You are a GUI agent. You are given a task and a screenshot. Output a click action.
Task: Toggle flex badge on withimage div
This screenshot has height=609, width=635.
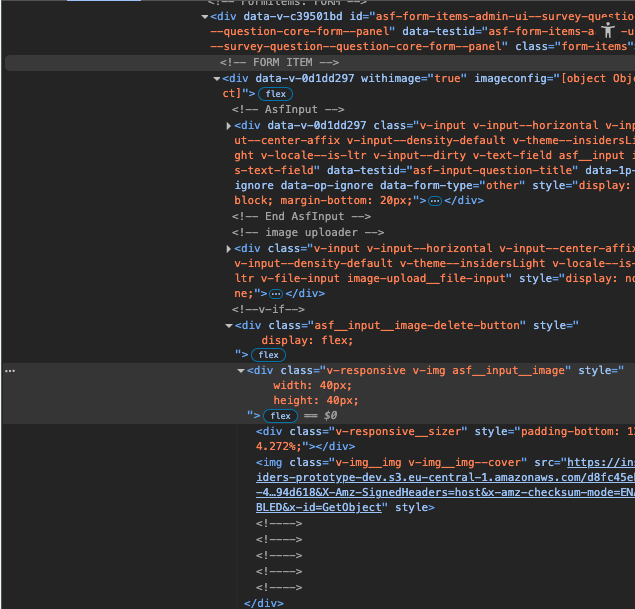click(x=273, y=93)
